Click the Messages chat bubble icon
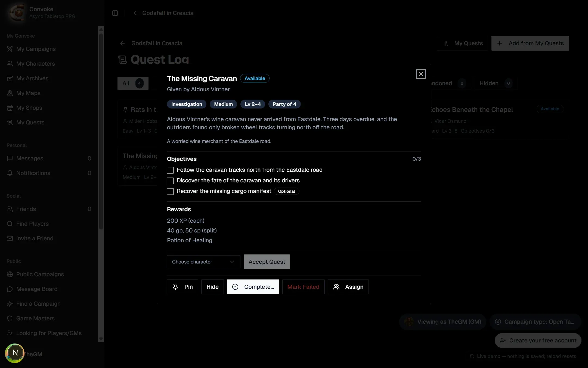588x368 pixels. pyautogui.click(x=10, y=158)
